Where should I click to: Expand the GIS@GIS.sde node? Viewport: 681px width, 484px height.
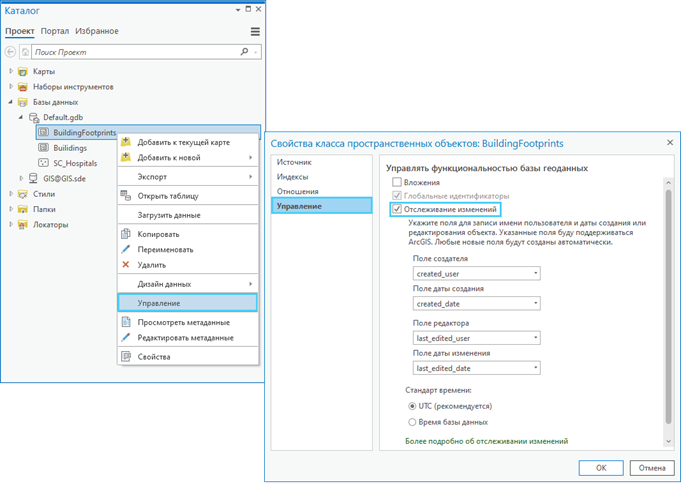tap(21, 178)
